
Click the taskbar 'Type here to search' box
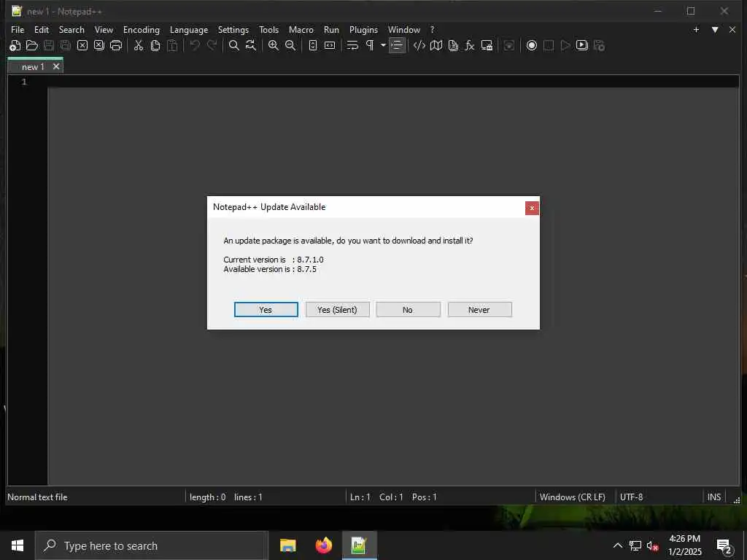click(152, 545)
